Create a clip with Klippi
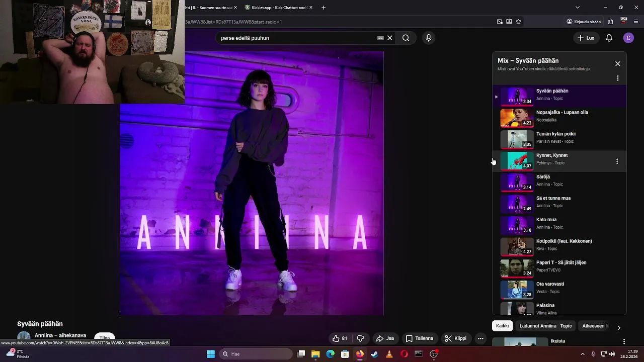644x362 pixels. pyautogui.click(x=456, y=338)
